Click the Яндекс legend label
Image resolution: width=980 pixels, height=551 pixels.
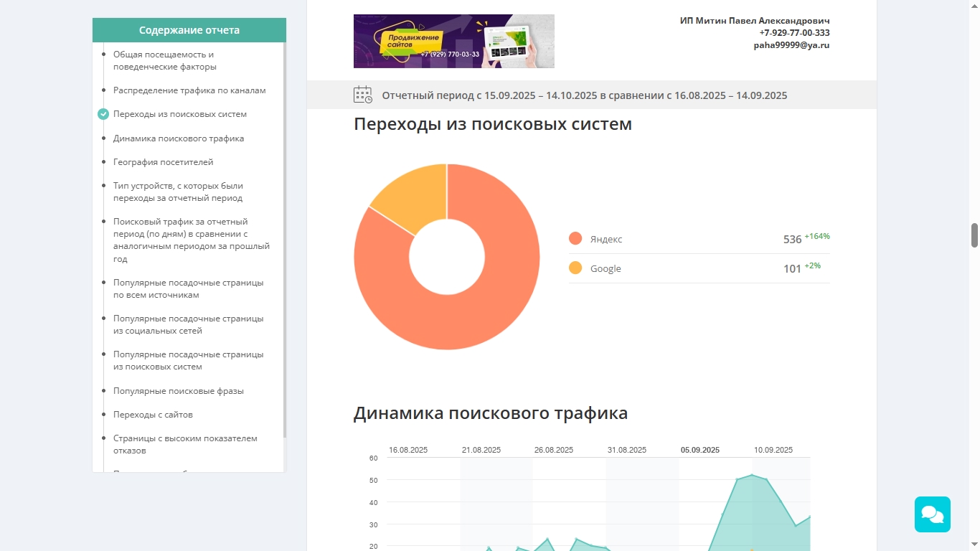tap(606, 240)
